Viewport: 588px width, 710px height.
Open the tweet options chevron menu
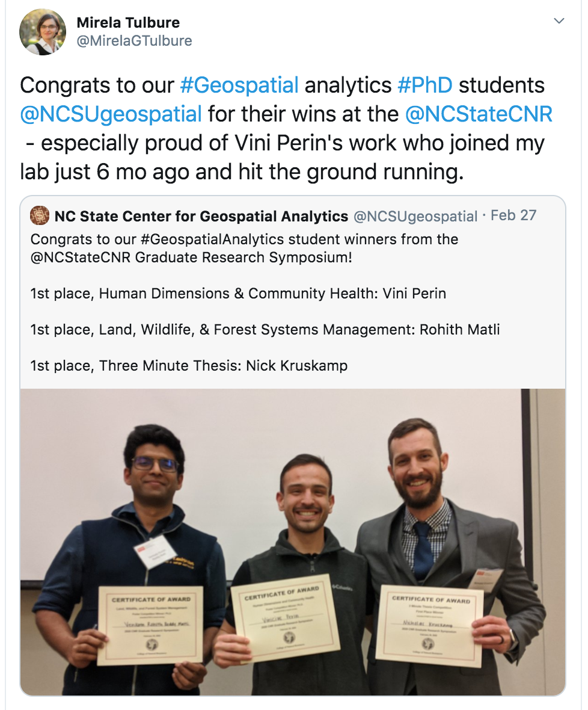(x=559, y=21)
